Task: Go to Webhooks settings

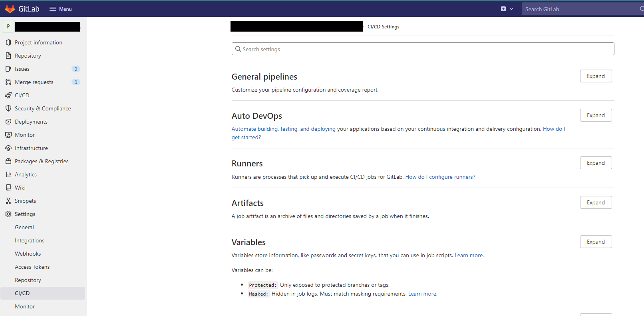Action: pyautogui.click(x=28, y=254)
